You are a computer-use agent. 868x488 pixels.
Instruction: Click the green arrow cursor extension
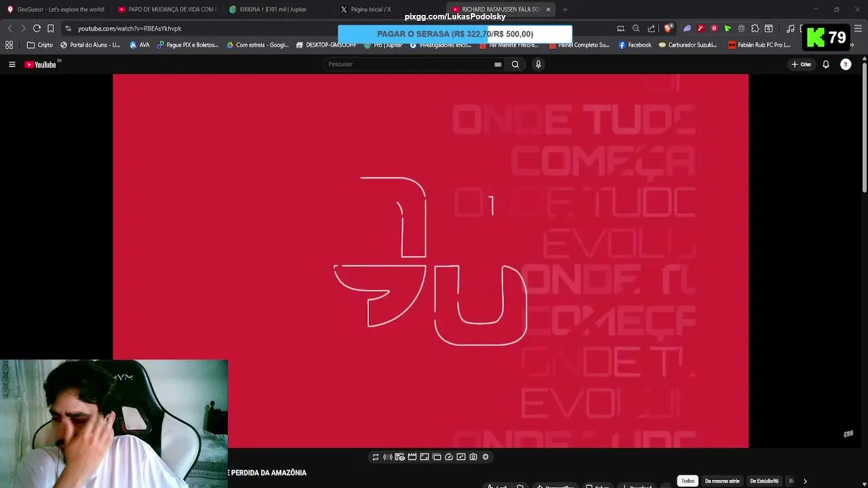click(728, 28)
